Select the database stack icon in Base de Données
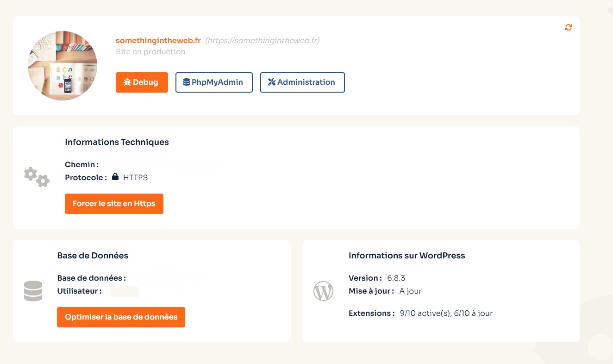The width and height of the screenshot is (613, 364). coord(33,291)
